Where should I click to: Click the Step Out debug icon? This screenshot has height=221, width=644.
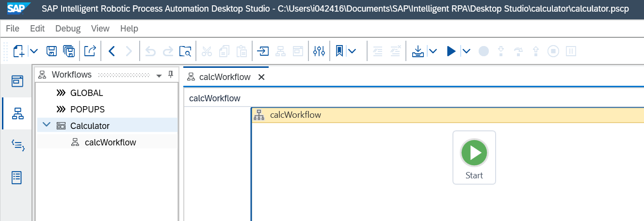536,51
